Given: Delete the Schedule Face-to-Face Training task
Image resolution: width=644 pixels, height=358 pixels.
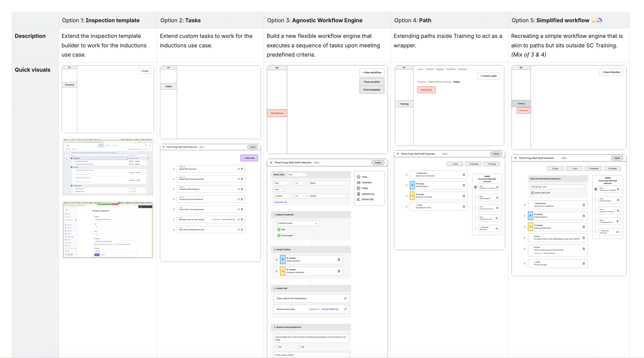Looking at the screenshot, I should click(x=242, y=220).
